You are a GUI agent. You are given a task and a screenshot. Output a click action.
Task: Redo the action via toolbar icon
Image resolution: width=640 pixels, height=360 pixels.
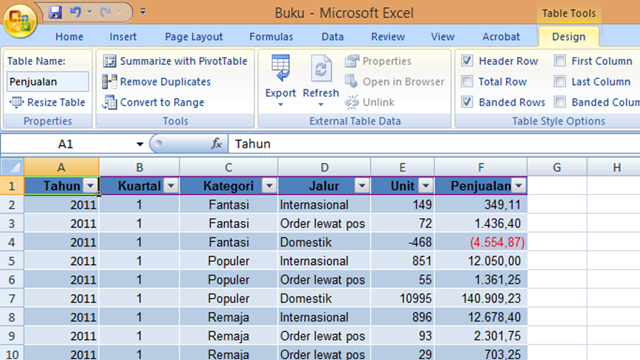click(106, 12)
